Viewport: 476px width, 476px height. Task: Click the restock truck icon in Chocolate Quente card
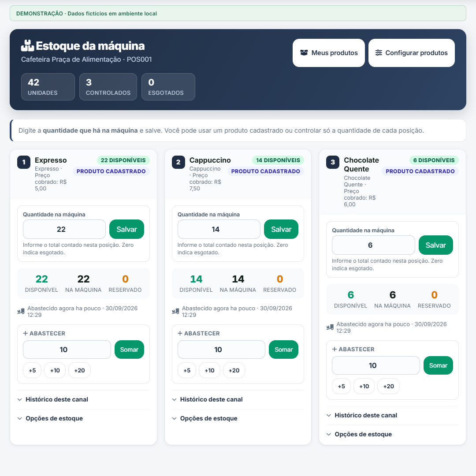click(330, 327)
